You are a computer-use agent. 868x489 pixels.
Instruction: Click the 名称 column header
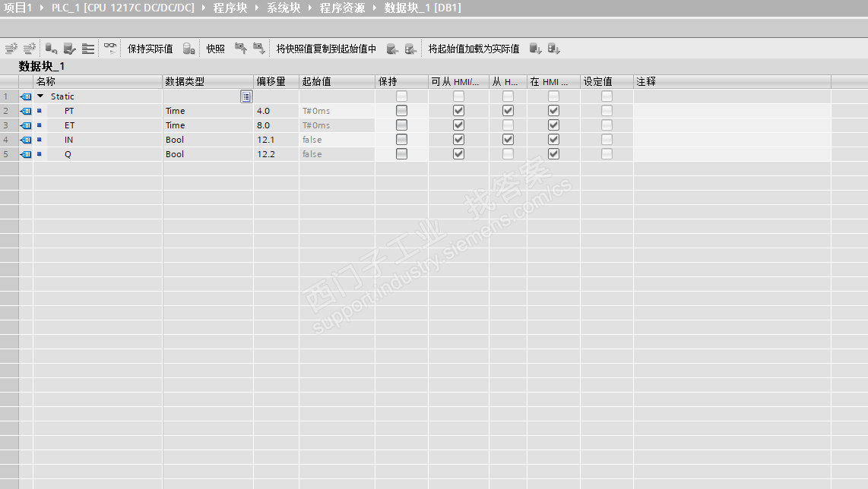click(97, 81)
